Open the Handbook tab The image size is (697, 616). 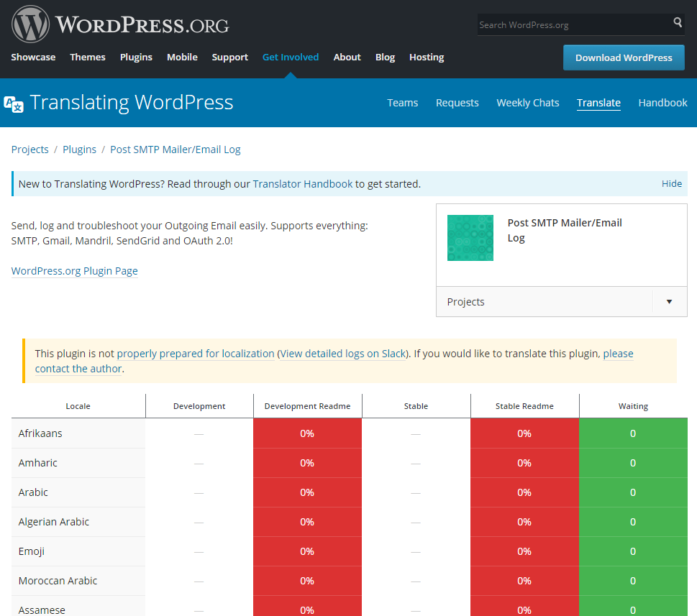[x=662, y=103]
